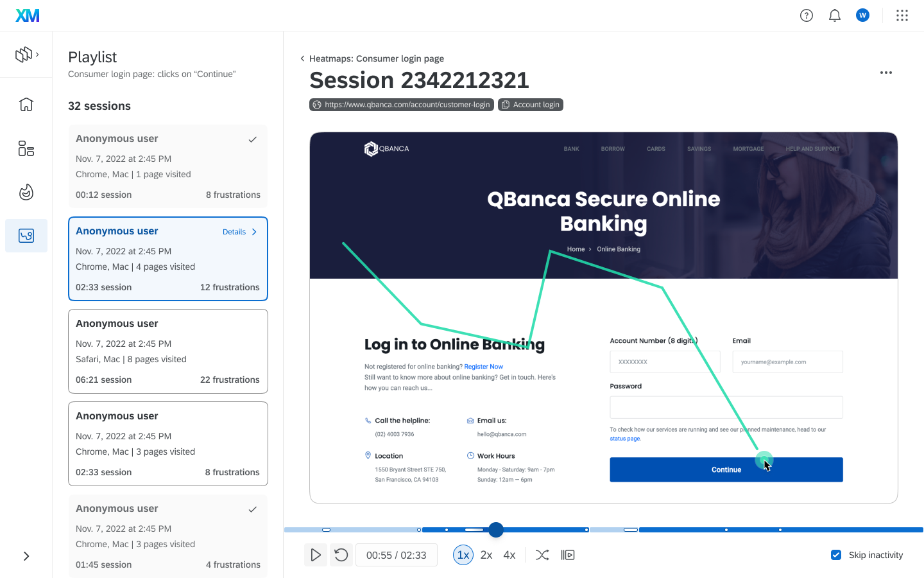This screenshot has height=578, width=924.
Task: Set playback speed to 4x
Action: point(509,555)
